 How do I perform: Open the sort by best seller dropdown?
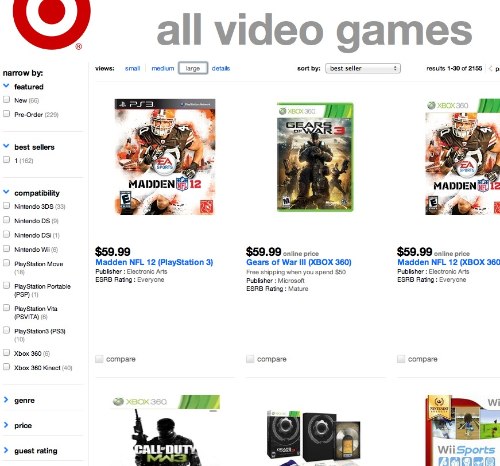pyautogui.click(x=363, y=68)
